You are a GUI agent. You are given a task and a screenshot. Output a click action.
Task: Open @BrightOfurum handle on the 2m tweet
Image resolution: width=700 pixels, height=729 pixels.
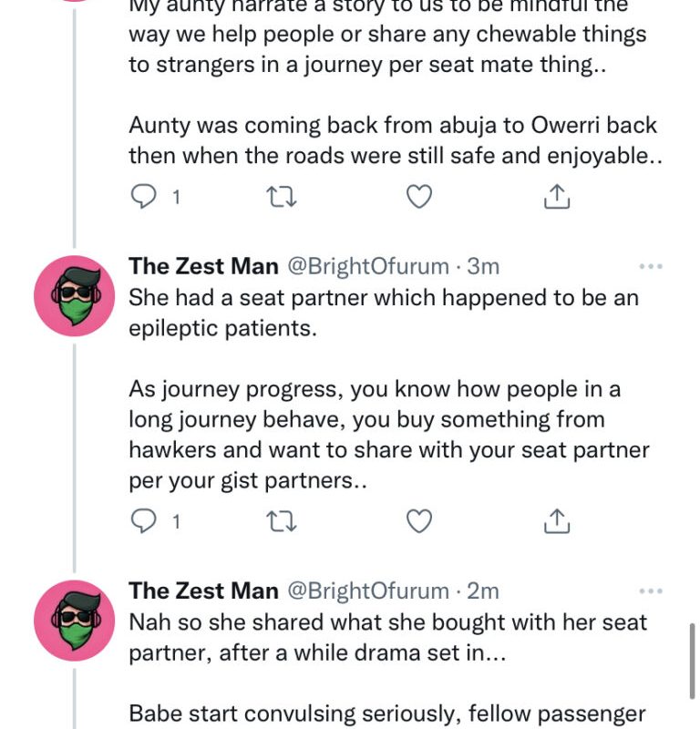368,590
